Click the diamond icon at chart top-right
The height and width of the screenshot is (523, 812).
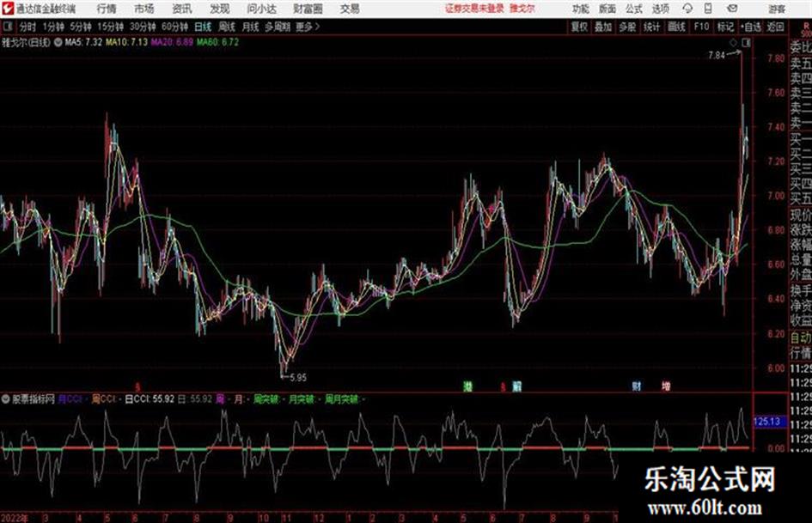point(733,43)
